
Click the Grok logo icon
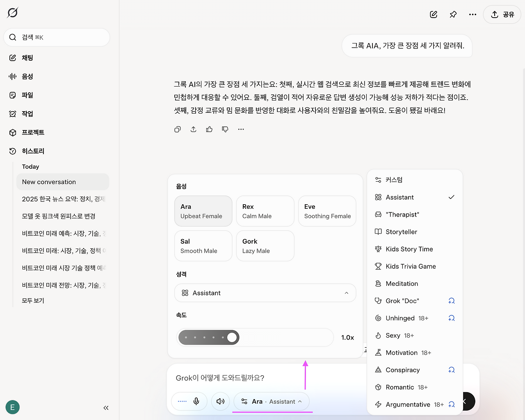[13, 13]
